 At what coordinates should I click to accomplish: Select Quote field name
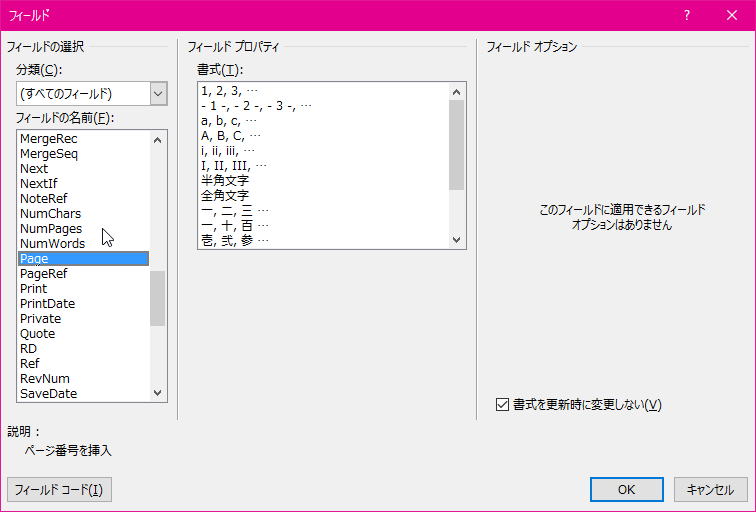tap(83, 334)
